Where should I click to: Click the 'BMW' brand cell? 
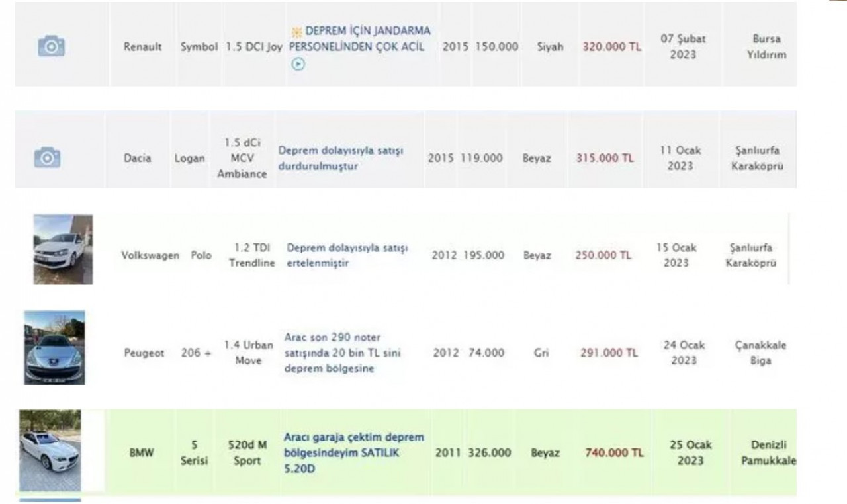142,454
